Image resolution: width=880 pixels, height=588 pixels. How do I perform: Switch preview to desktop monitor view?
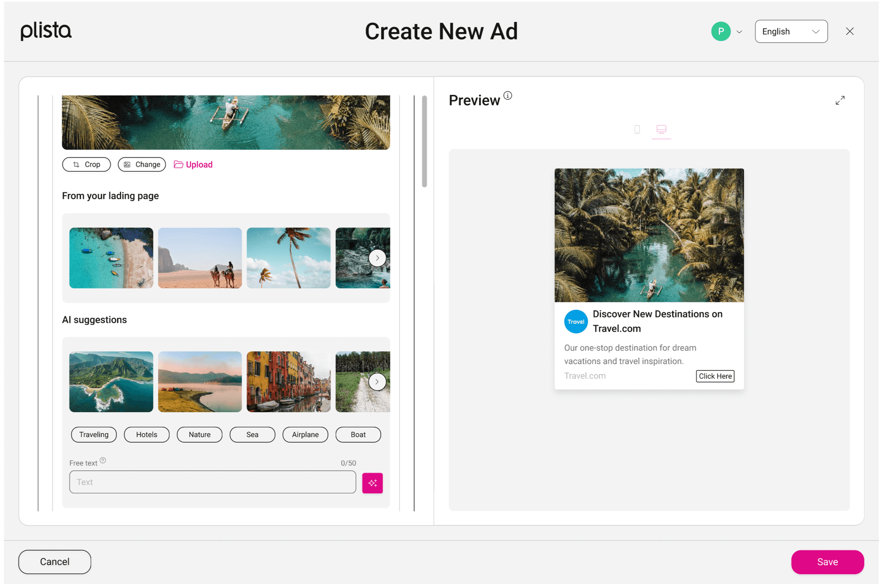coord(661,129)
